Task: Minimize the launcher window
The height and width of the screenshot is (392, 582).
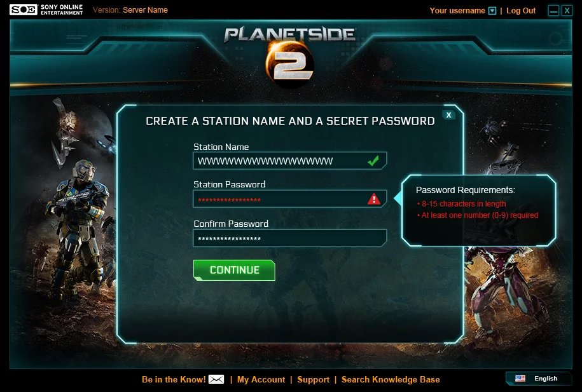Action: [553, 10]
